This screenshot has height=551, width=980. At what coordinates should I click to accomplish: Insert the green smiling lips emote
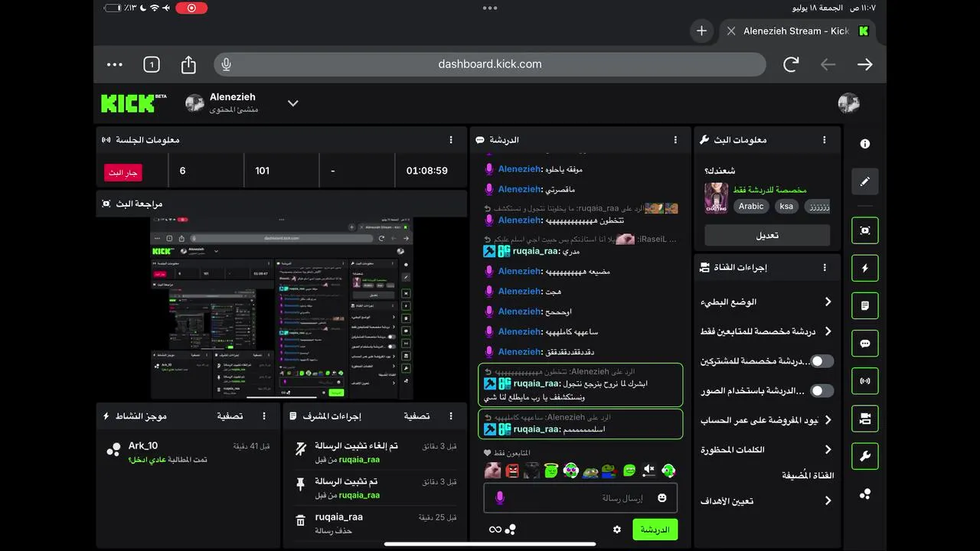coord(629,471)
